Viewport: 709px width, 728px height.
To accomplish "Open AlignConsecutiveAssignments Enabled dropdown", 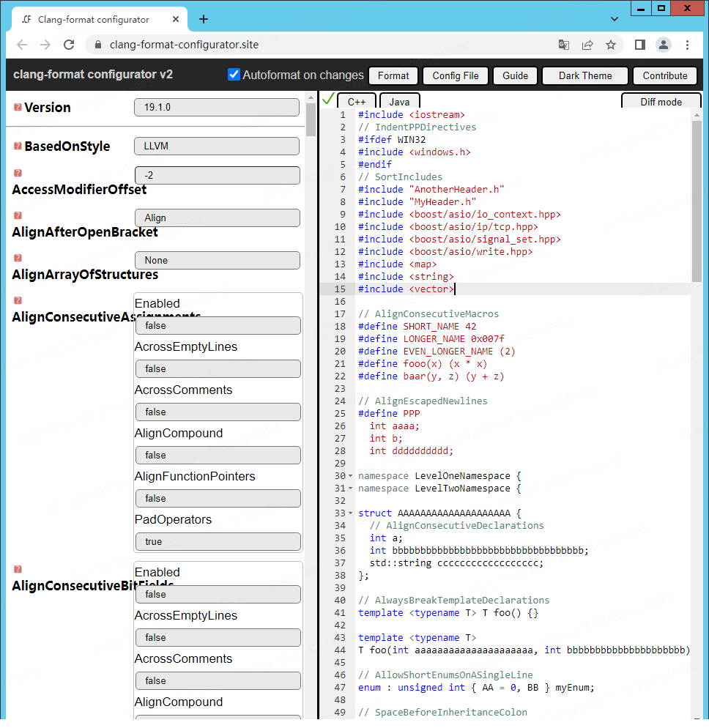I will (x=218, y=325).
